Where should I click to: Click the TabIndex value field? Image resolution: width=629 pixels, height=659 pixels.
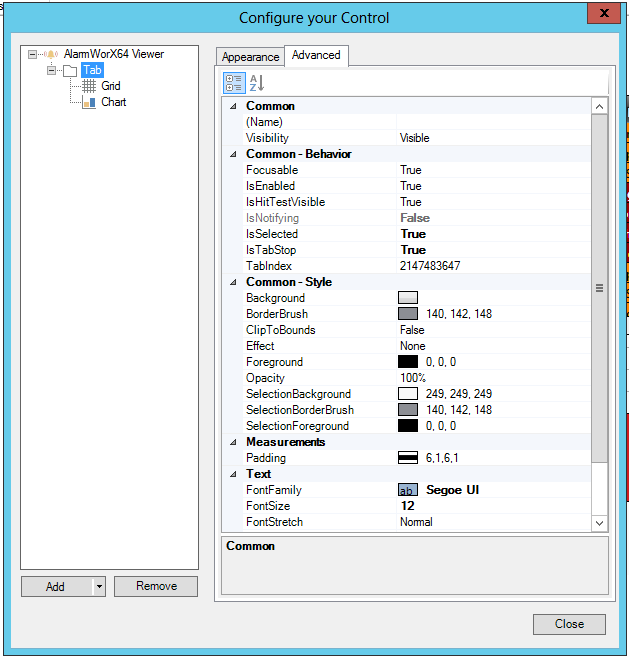click(x=490, y=266)
